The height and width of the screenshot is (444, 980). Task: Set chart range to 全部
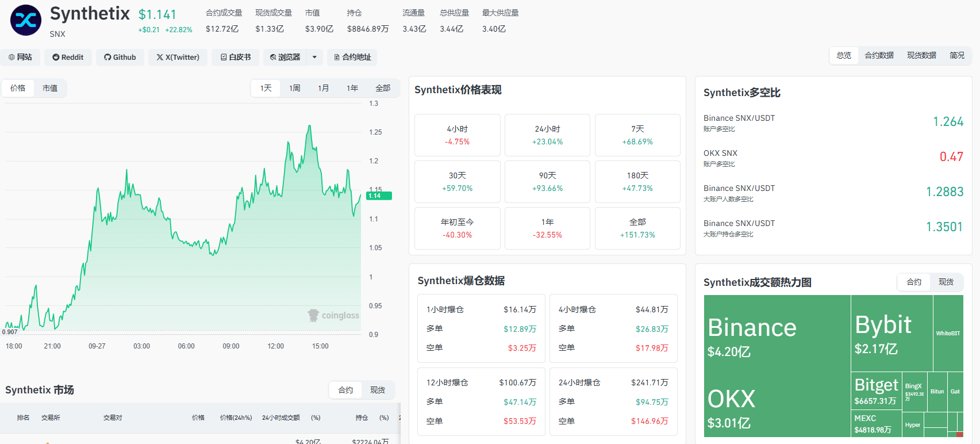[383, 88]
